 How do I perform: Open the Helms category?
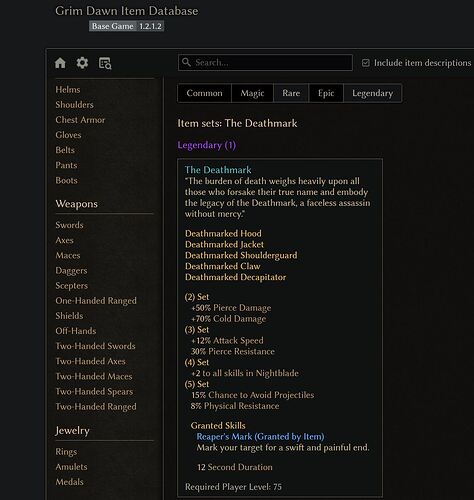click(x=68, y=90)
